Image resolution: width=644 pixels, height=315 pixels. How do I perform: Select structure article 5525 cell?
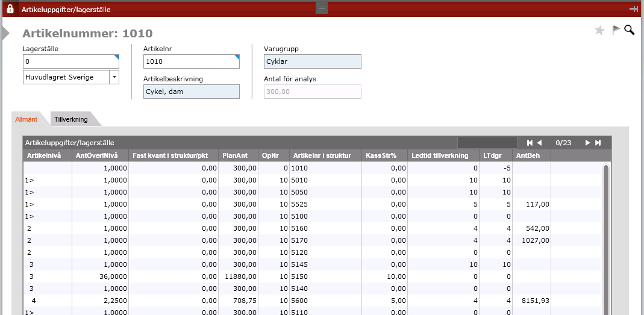[326, 204]
